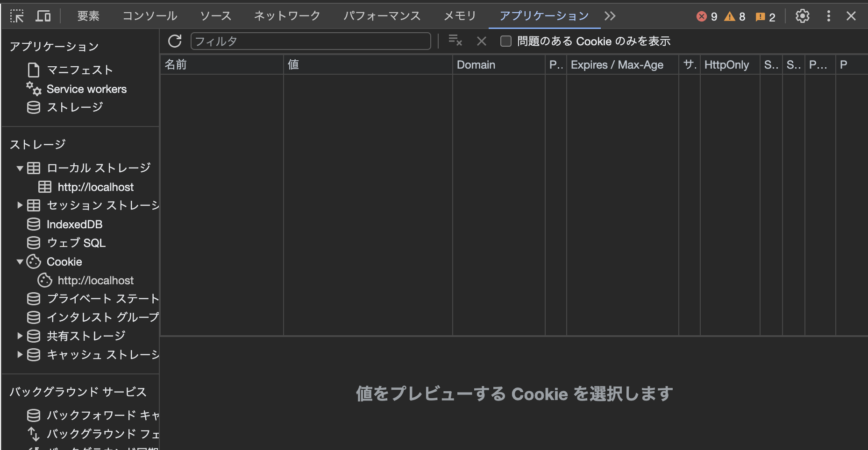Click inside the フィルタ input field

point(311,41)
